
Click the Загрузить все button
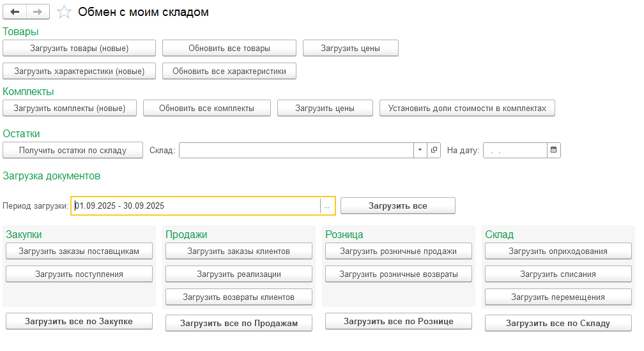pyautogui.click(x=397, y=206)
